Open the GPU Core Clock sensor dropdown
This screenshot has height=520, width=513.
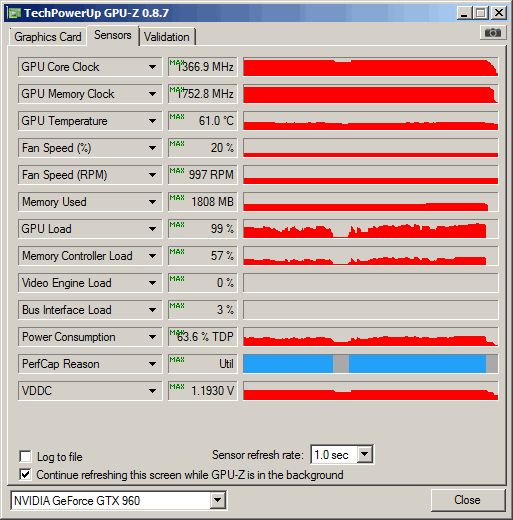click(x=152, y=67)
